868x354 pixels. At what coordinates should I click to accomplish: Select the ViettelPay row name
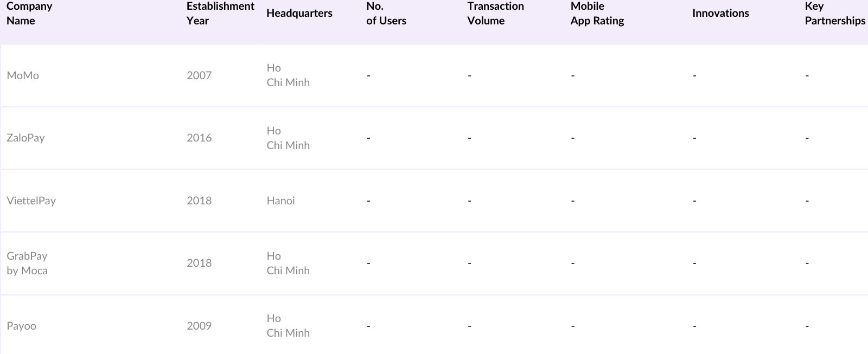pos(31,201)
